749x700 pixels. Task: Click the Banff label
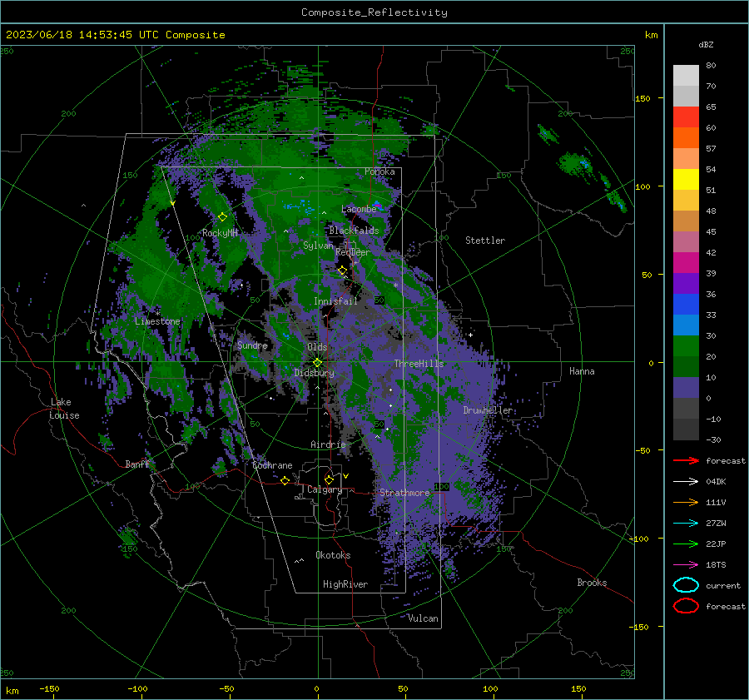click(x=137, y=464)
